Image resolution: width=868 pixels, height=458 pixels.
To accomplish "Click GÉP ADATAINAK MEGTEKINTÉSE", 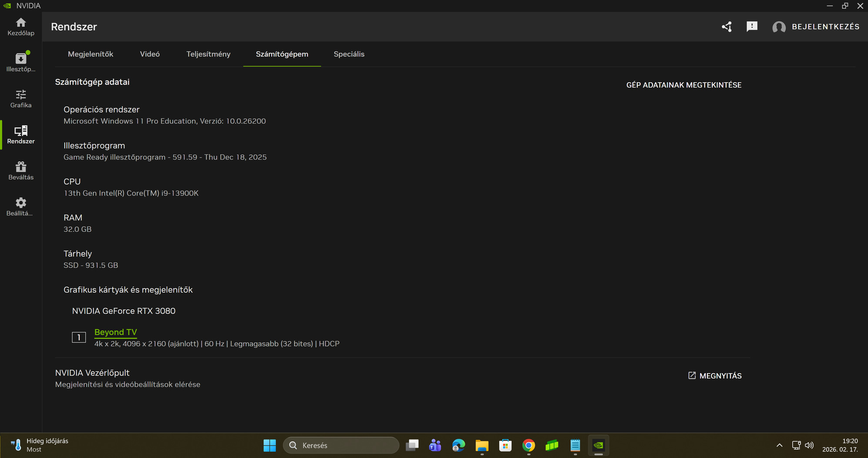I will coord(684,85).
